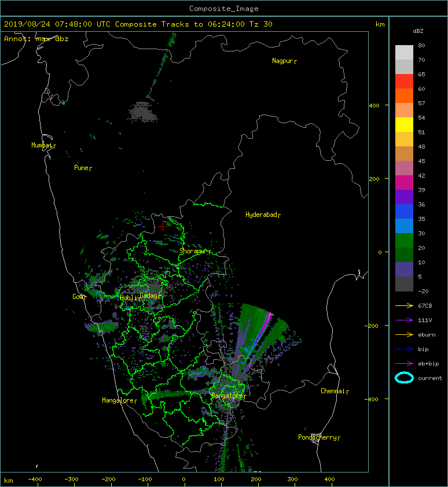Click the 80 dBZ light gray swatch

click(404, 52)
